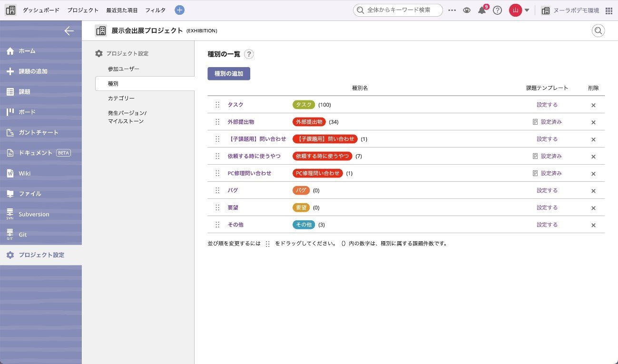Screen dimensions: 618x364
Task: Open the help question mark icon in header
Action: [x=498, y=10]
